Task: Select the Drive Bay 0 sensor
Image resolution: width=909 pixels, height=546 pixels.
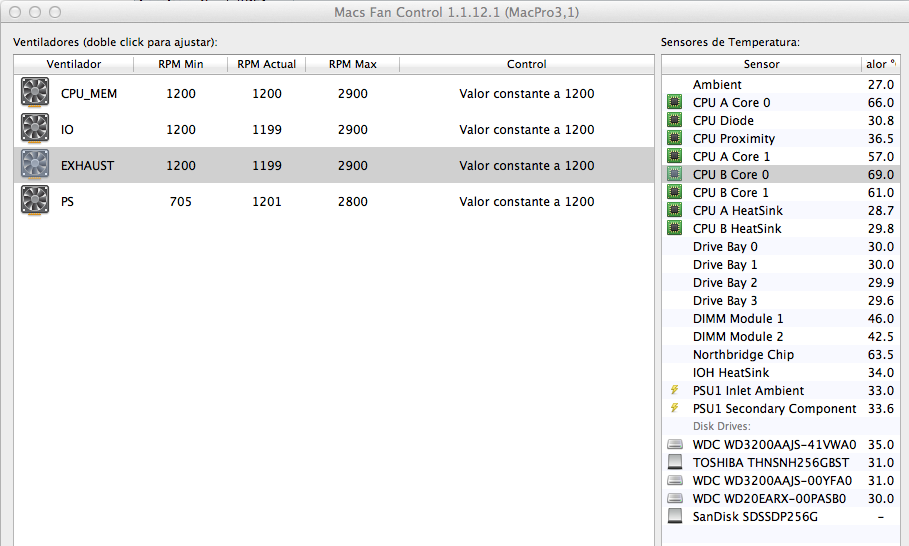Action: click(725, 246)
